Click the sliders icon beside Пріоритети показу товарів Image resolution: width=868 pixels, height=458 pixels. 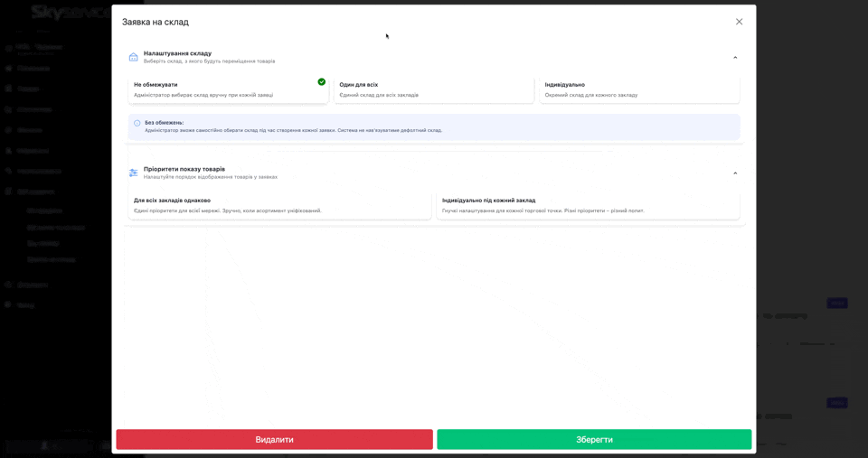click(x=133, y=173)
